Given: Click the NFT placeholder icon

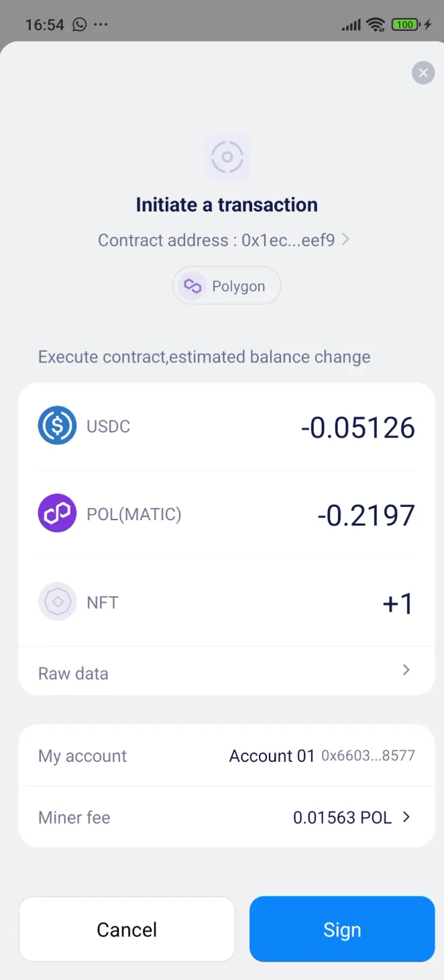Looking at the screenshot, I should pos(57,601).
